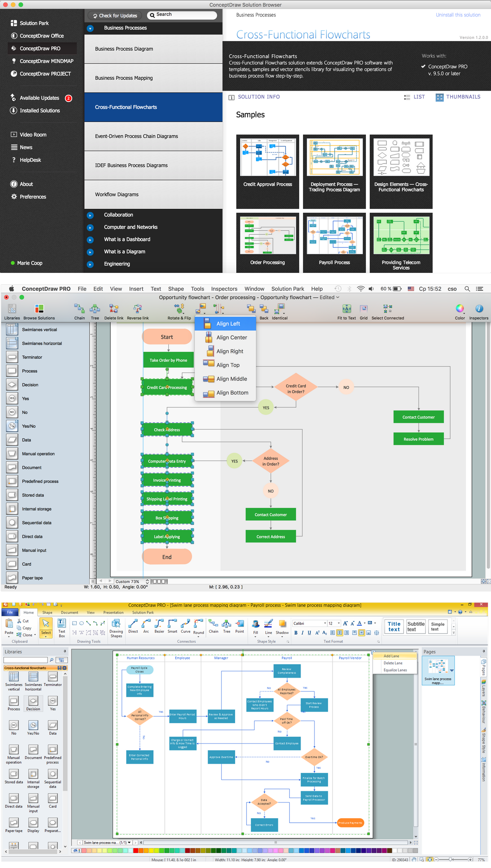Apply the Title text style
This screenshot has height=868, width=491.
(x=394, y=627)
